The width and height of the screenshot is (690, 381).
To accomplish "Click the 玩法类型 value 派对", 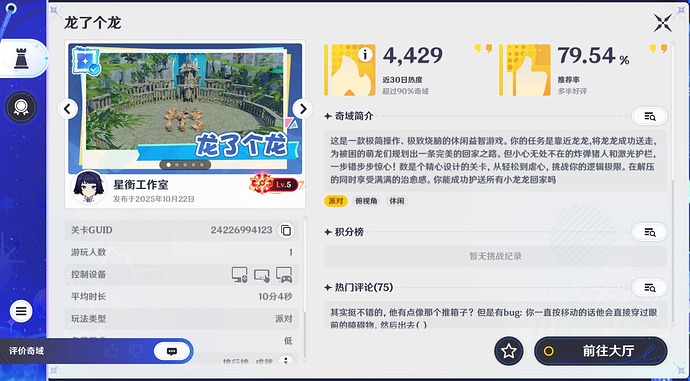I will (x=284, y=319).
